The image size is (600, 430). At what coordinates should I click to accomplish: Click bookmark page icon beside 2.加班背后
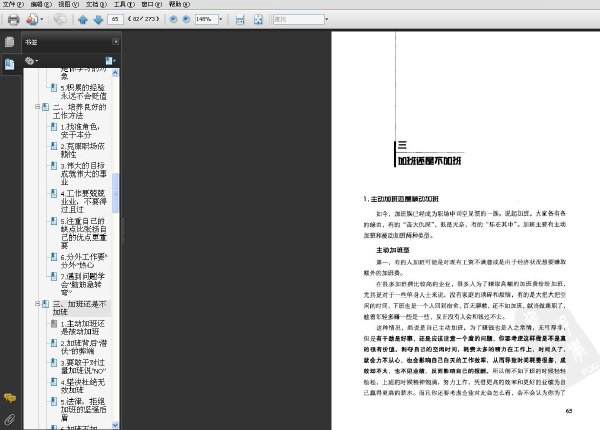tap(54, 343)
